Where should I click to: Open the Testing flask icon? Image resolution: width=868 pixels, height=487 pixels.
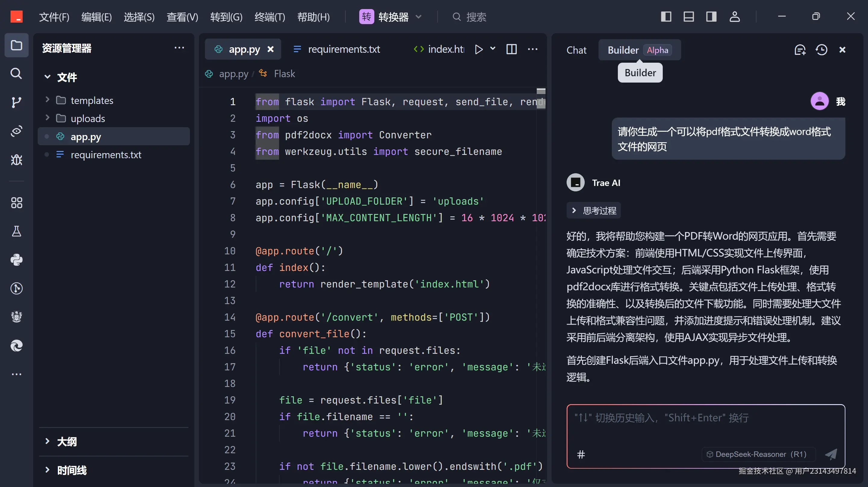point(16,231)
